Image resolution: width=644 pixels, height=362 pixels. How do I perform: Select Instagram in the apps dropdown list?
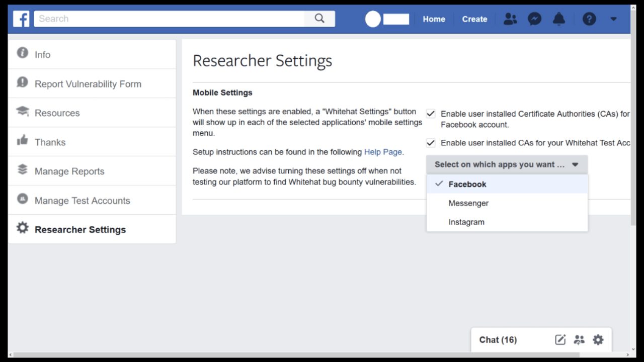coord(507,222)
